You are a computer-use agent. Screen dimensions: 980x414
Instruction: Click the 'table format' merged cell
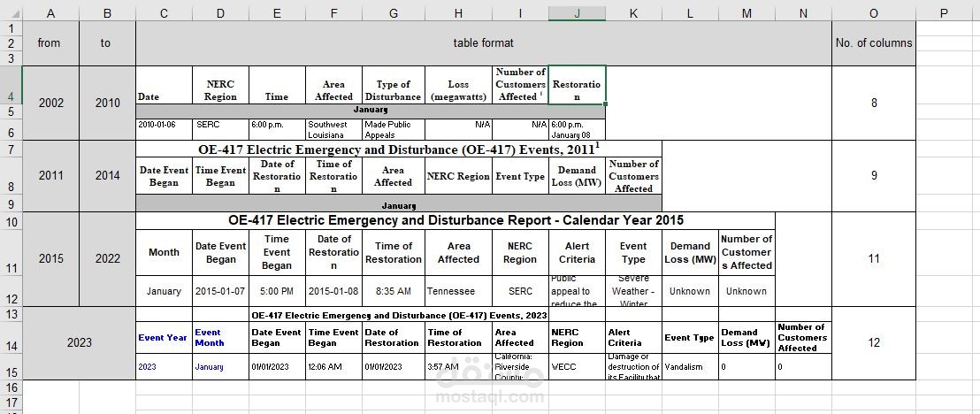pyautogui.click(x=483, y=43)
